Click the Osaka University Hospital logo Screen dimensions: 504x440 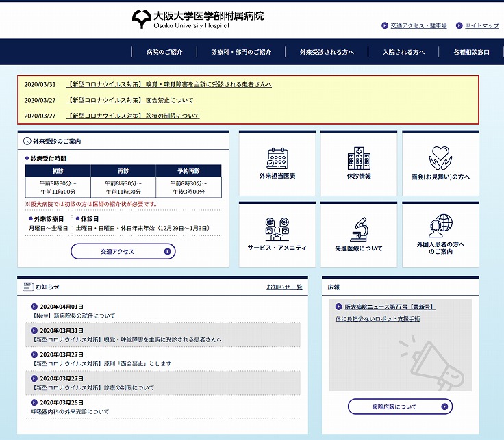[x=197, y=18]
